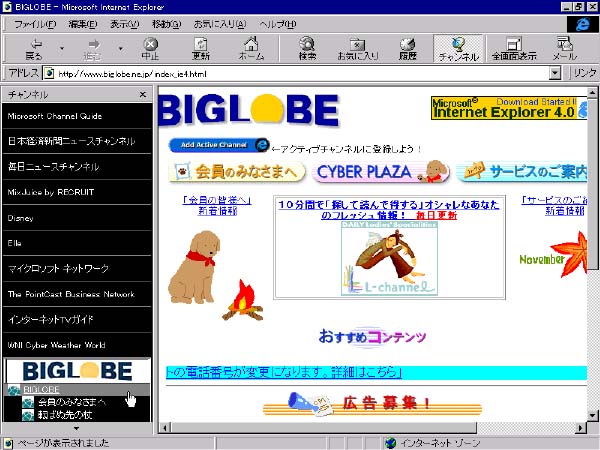The image size is (600, 450).
Task: Click the BIGLOBE logo at page top
Action: click(249, 110)
